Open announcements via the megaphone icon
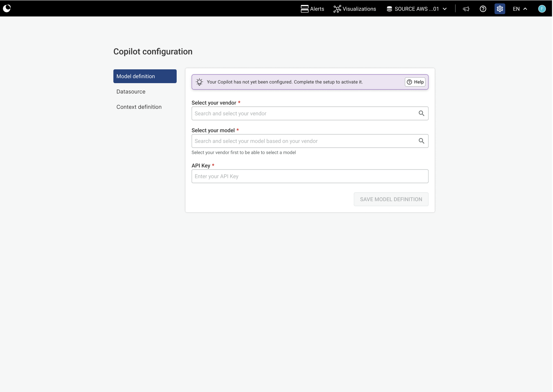 (x=466, y=9)
